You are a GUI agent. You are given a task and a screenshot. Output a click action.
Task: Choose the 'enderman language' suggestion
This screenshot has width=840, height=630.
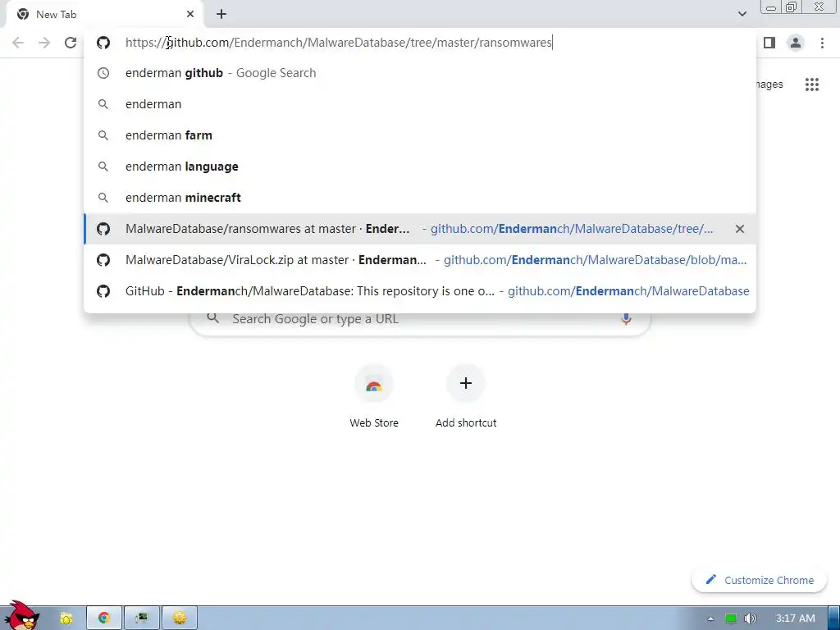420,166
